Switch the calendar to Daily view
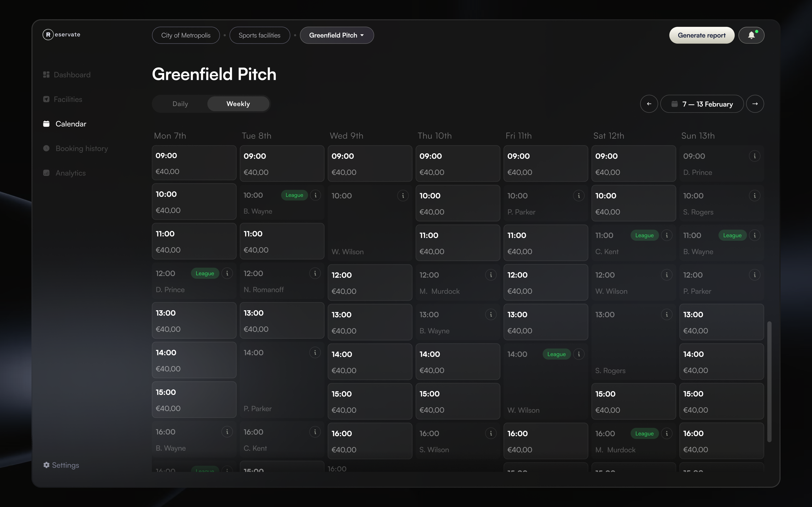The width and height of the screenshot is (812, 507). point(180,104)
